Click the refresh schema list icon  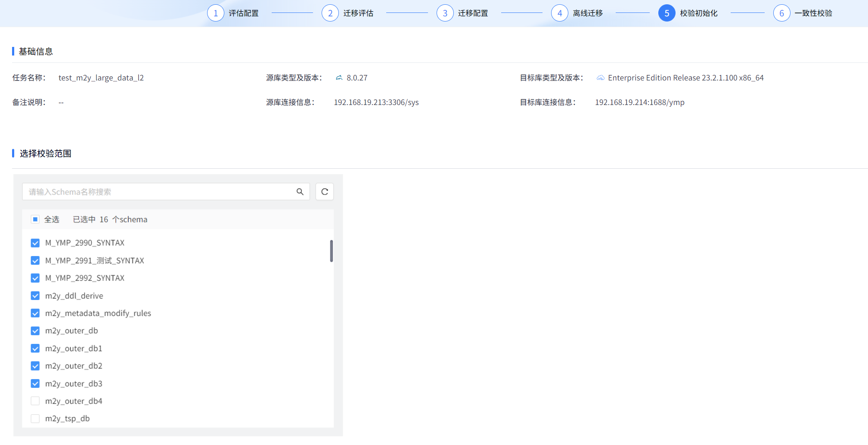click(325, 192)
